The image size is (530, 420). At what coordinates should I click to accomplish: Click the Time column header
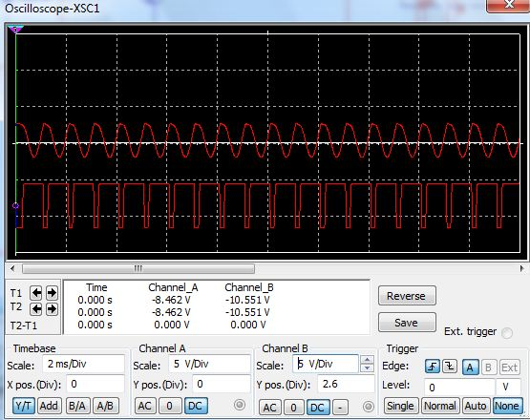(96, 287)
